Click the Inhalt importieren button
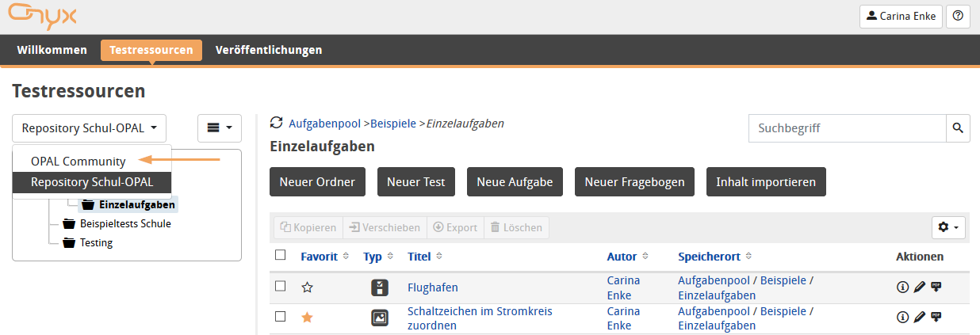 point(765,181)
